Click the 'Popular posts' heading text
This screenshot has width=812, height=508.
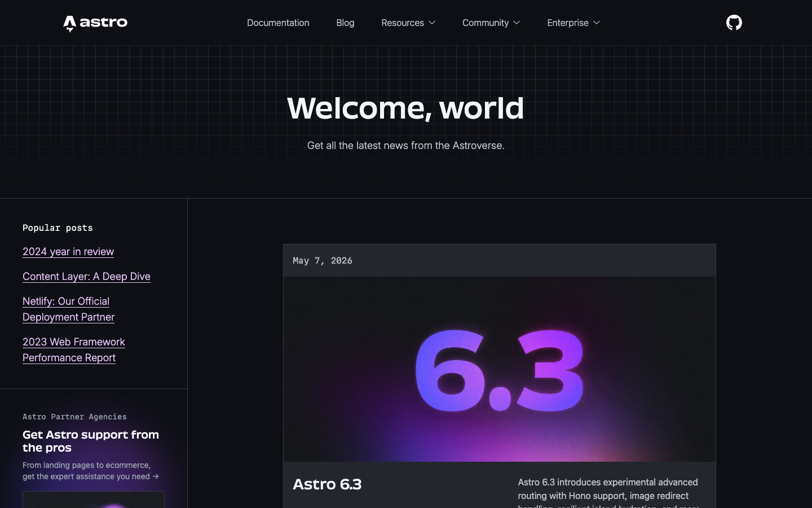[x=58, y=228]
